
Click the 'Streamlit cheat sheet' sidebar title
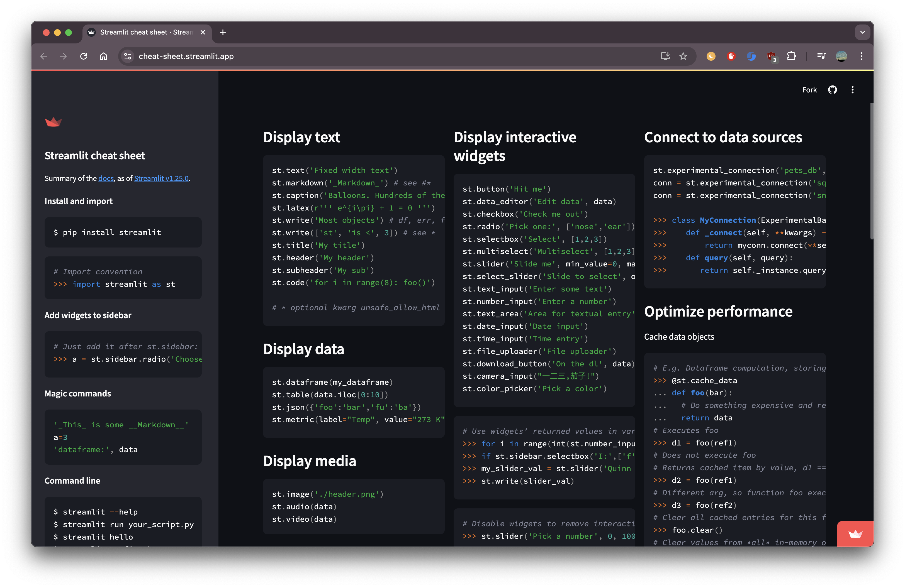[x=95, y=156]
